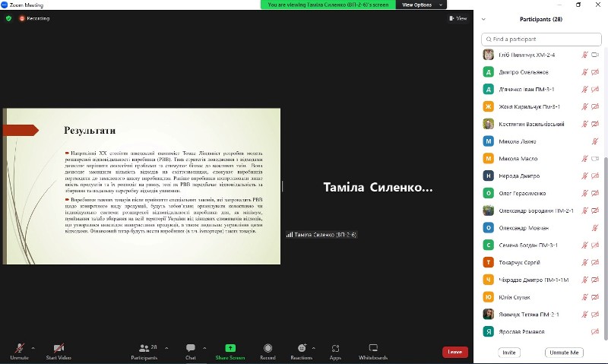608x364 pixels.
Task: Select participant Олег Герасименко
Action: tap(541, 193)
